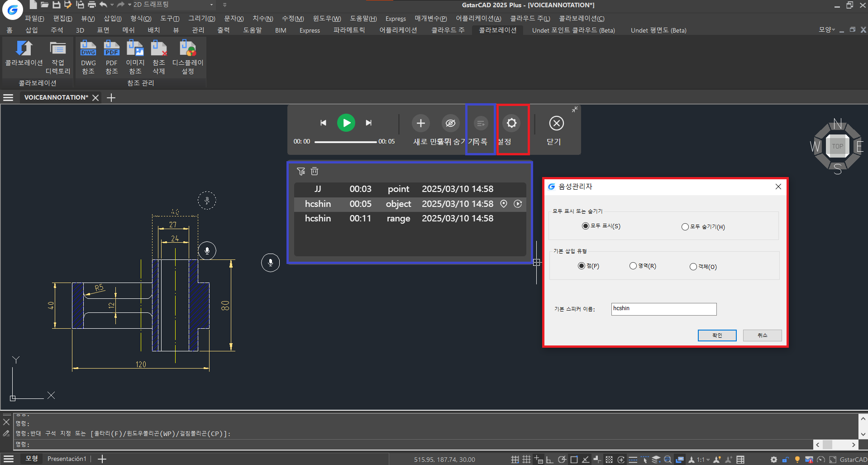Switch to the 주석 ribbon tab
The width and height of the screenshot is (868, 465).
(57, 30)
